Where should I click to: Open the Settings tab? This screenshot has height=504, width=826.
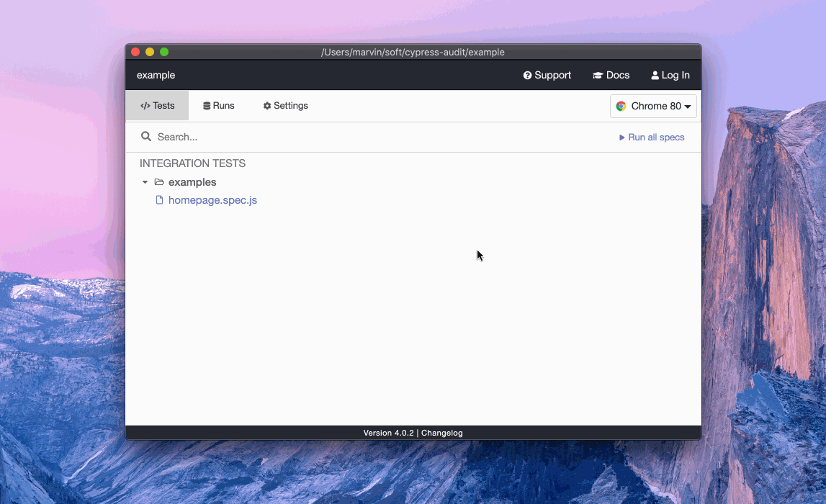click(285, 106)
